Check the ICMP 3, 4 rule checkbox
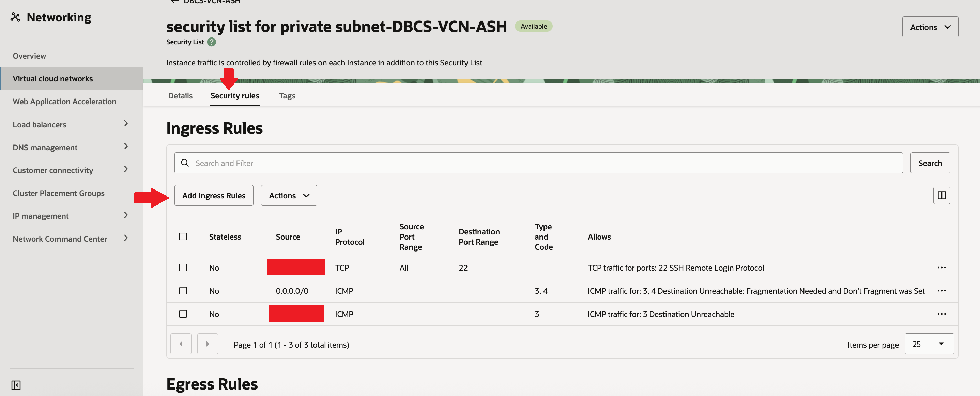Viewport: 980px width, 396px height. pos(183,291)
